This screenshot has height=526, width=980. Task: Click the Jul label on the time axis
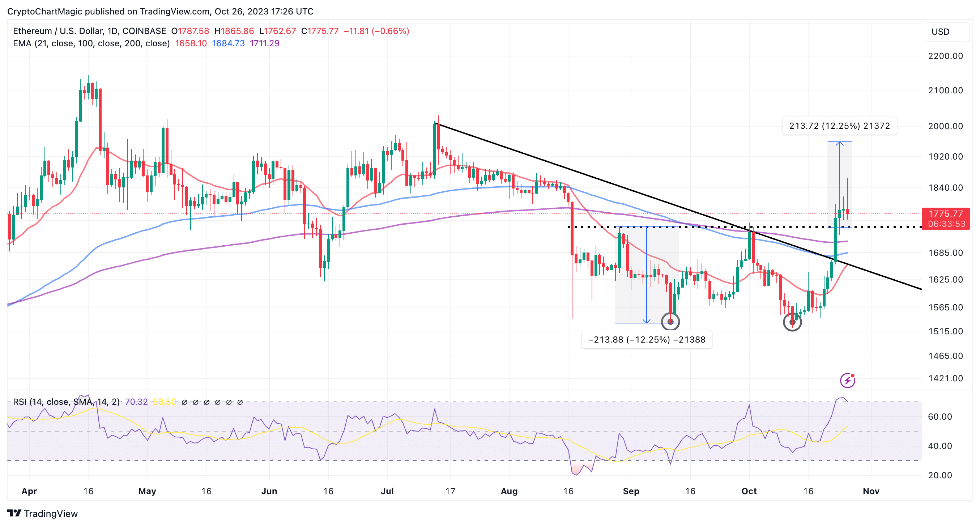387,491
